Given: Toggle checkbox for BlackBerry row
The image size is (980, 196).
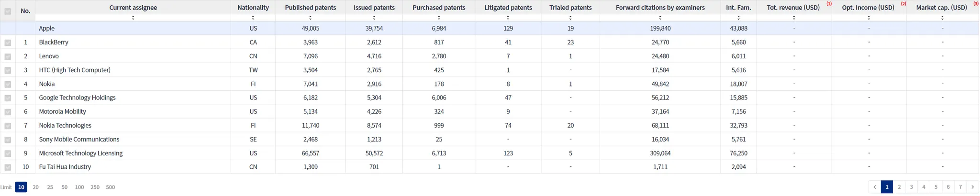Looking at the screenshot, I should click(8, 43).
